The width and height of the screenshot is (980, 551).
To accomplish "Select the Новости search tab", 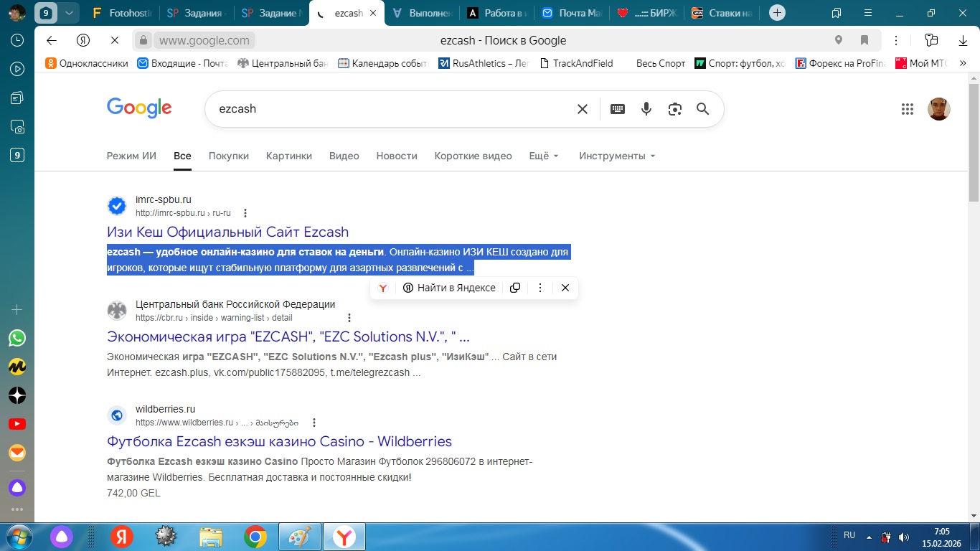I will [x=397, y=156].
